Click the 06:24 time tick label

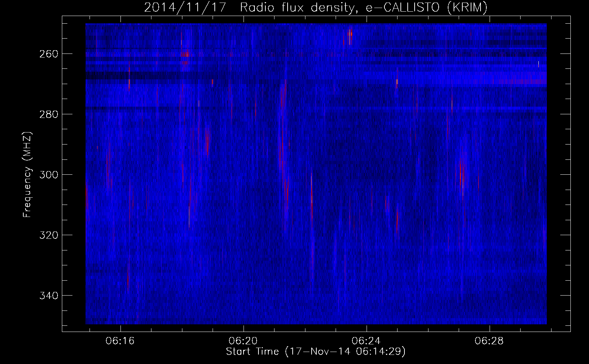pos(366,341)
